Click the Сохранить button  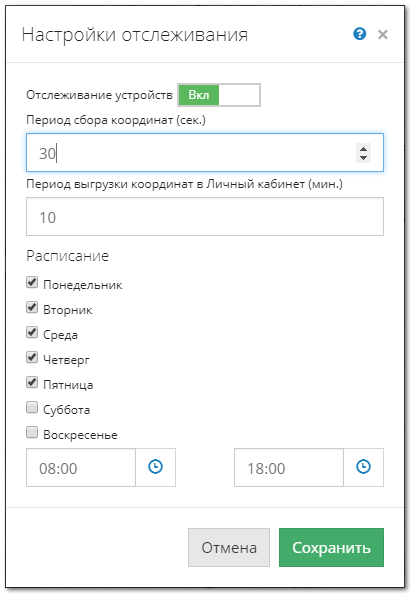pos(331,548)
